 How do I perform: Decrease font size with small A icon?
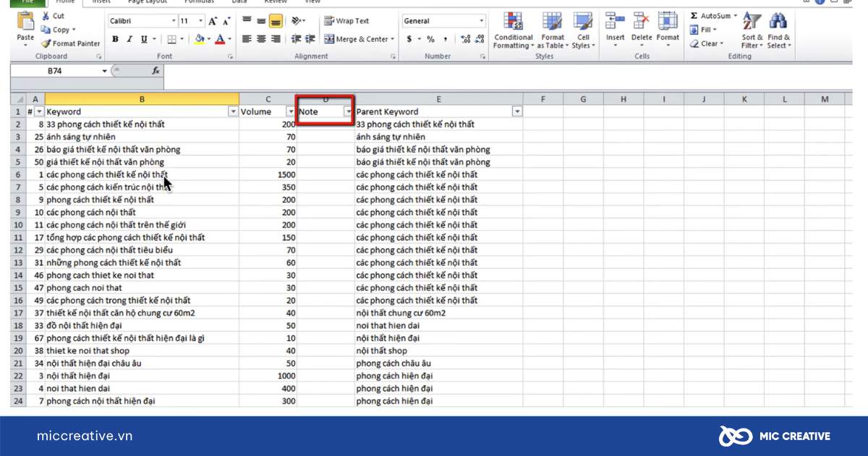point(225,21)
